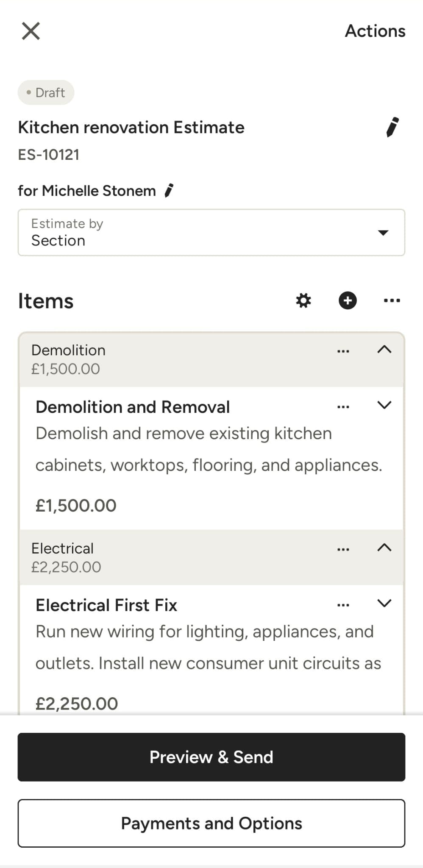Open Payments and Options
423x868 pixels.
(211, 823)
